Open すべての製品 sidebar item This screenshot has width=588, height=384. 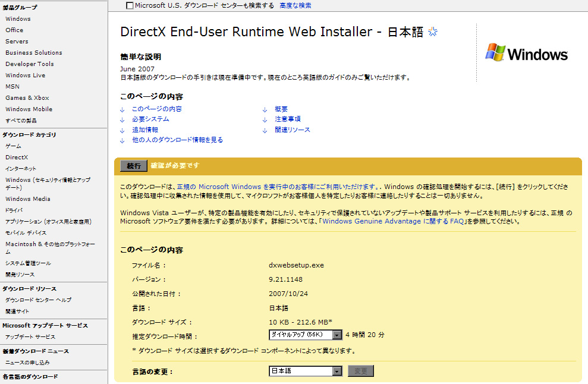point(21,121)
